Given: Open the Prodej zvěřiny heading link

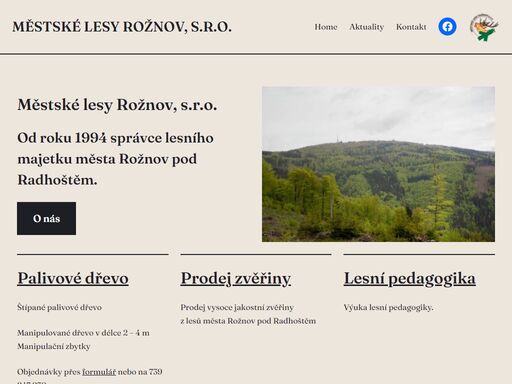Looking at the screenshot, I should (x=236, y=278).
